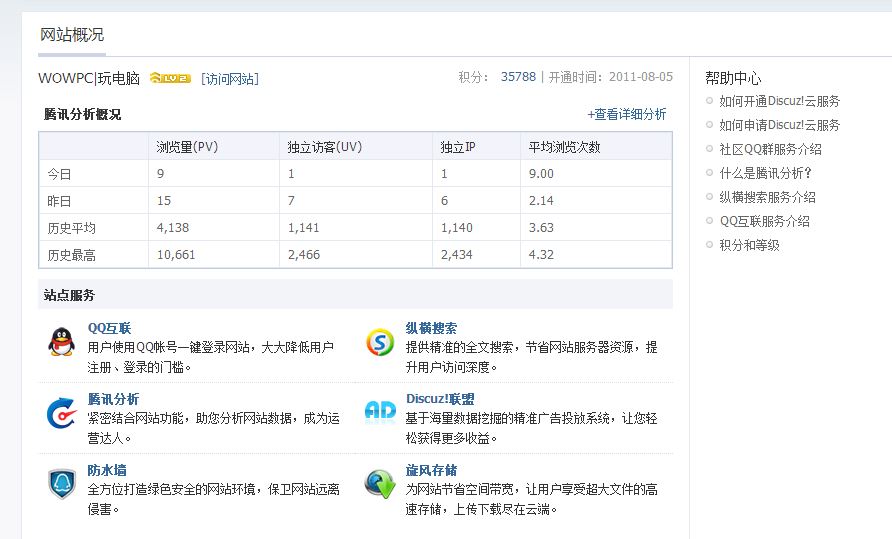Click the Discuz!联盟 AD icon

(x=380, y=411)
